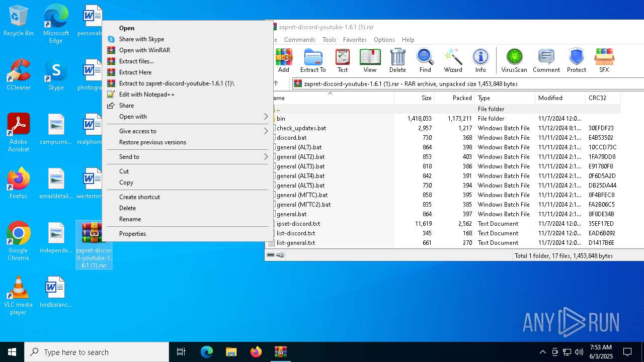Click the Test archive toolbar icon
This screenshot has height=362, width=644.
click(343, 60)
